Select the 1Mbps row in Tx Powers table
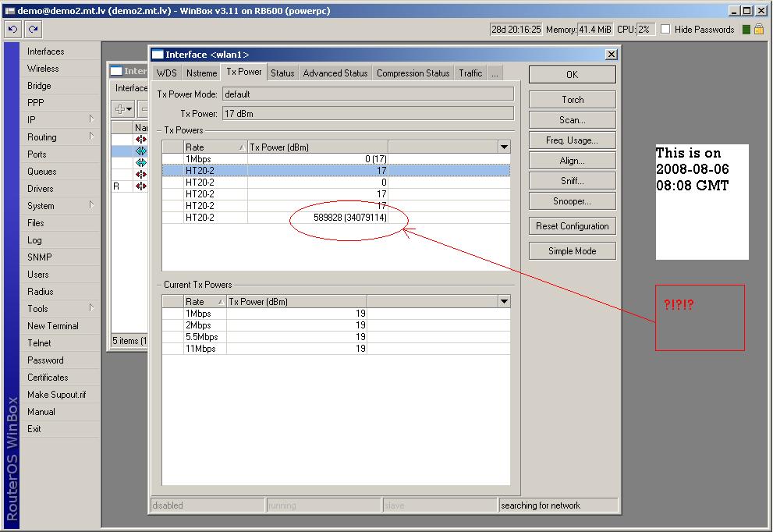This screenshot has width=773, height=532. (x=335, y=159)
